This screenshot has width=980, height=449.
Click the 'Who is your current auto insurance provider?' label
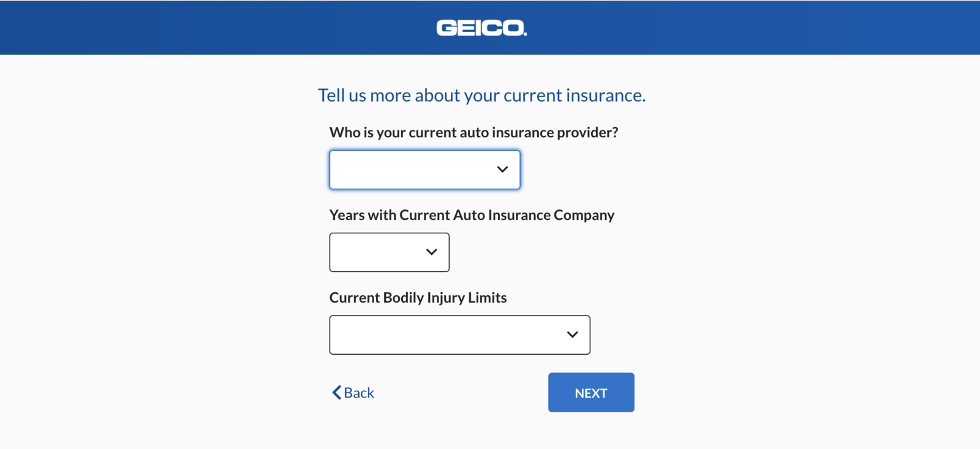[x=473, y=132]
